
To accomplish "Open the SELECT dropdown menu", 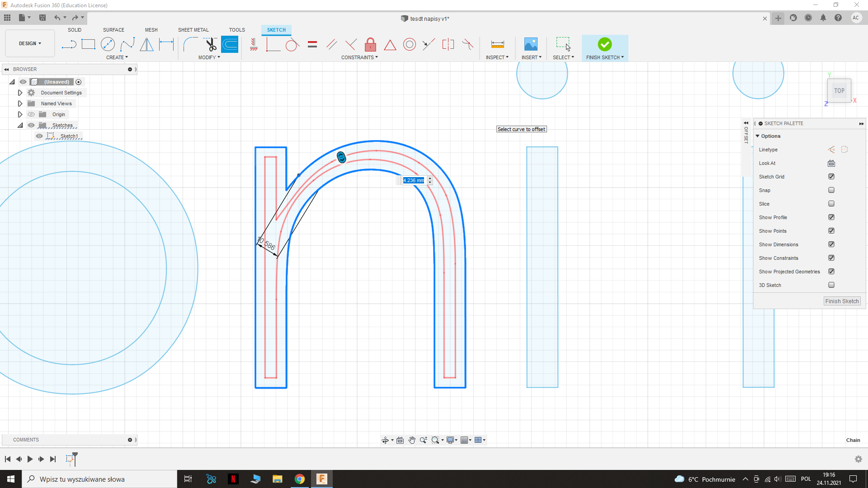I will (563, 57).
